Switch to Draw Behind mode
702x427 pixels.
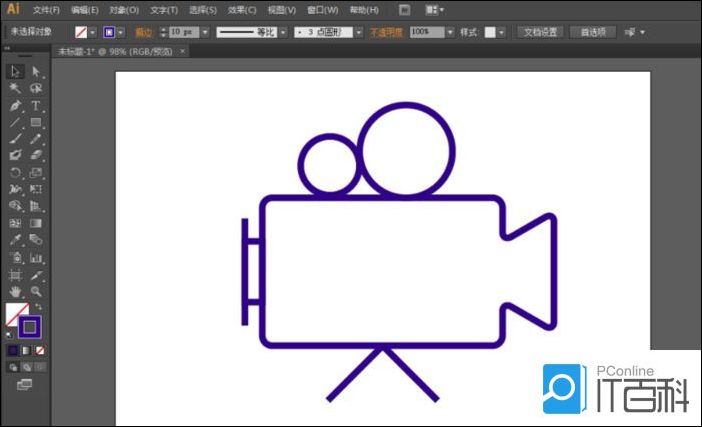[27, 367]
